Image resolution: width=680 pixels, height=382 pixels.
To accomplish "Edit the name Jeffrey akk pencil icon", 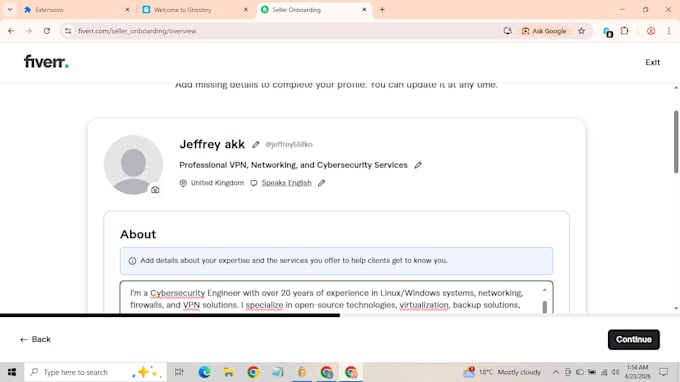I will point(255,145).
